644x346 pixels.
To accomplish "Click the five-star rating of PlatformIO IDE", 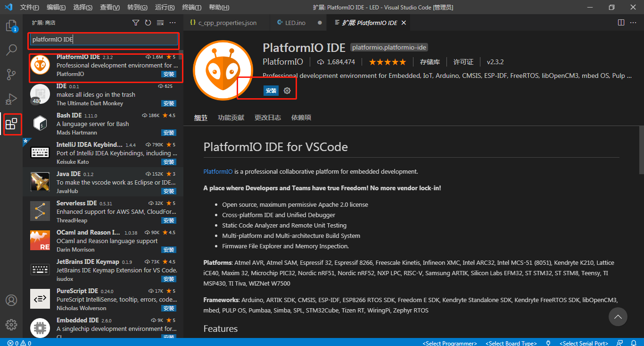I will tap(387, 62).
